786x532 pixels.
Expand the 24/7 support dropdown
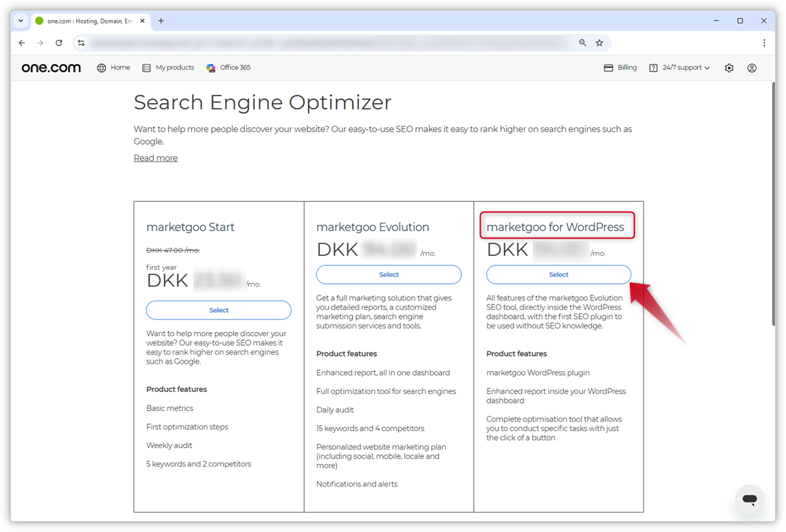click(x=679, y=67)
